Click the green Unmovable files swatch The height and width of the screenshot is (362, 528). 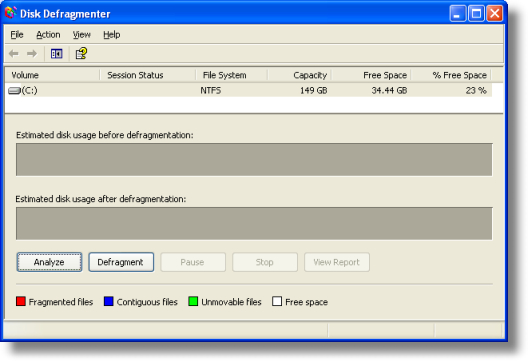[193, 301]
